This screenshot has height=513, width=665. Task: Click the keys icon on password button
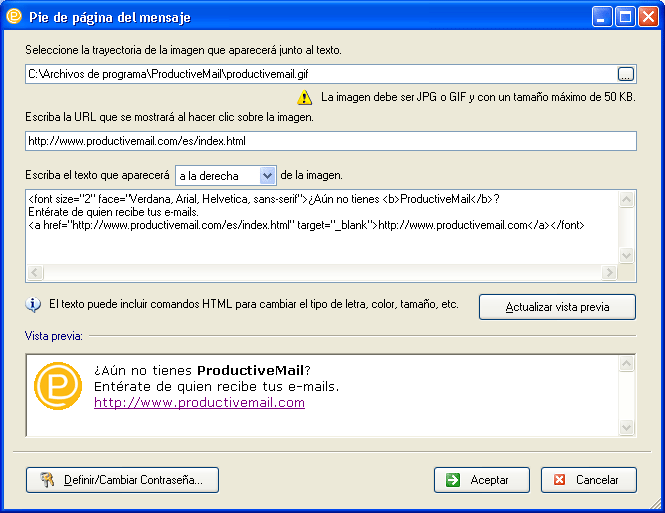pos(47,480)
